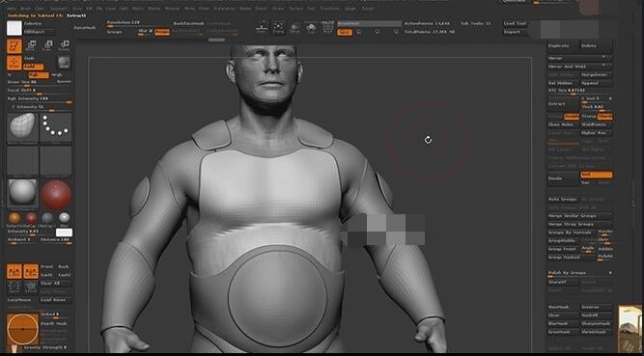Activate the Draw mode button

14,63
